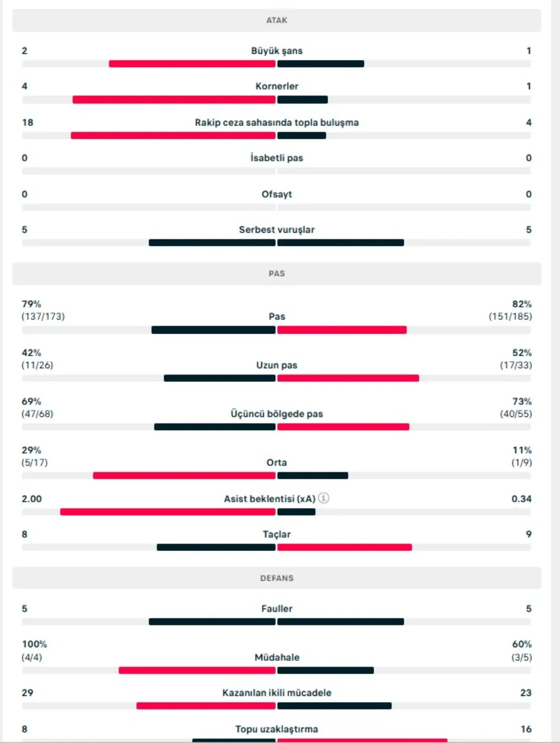
Task: Click the Serbest vuruşlar label
Action: [x=277, y=230]
